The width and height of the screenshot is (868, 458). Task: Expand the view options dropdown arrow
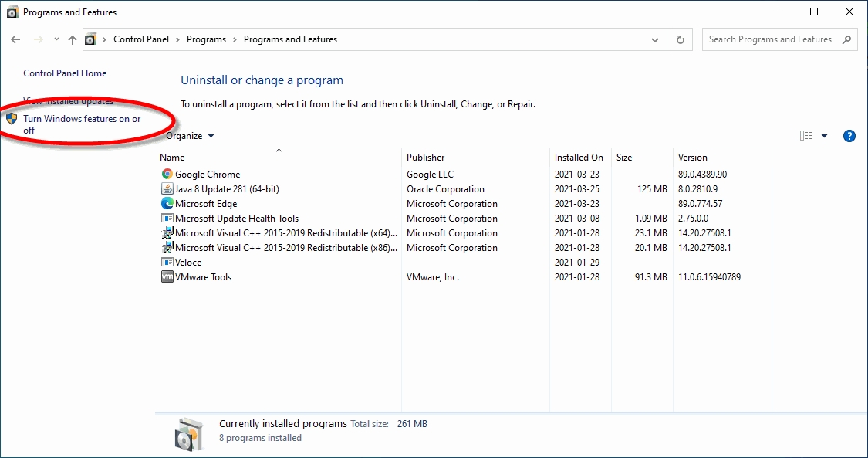[824, 136]
